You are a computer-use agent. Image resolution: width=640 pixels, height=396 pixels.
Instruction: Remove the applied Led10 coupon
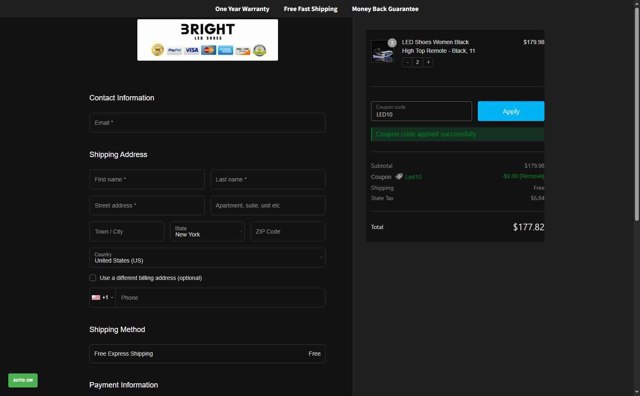coord(531,176)
